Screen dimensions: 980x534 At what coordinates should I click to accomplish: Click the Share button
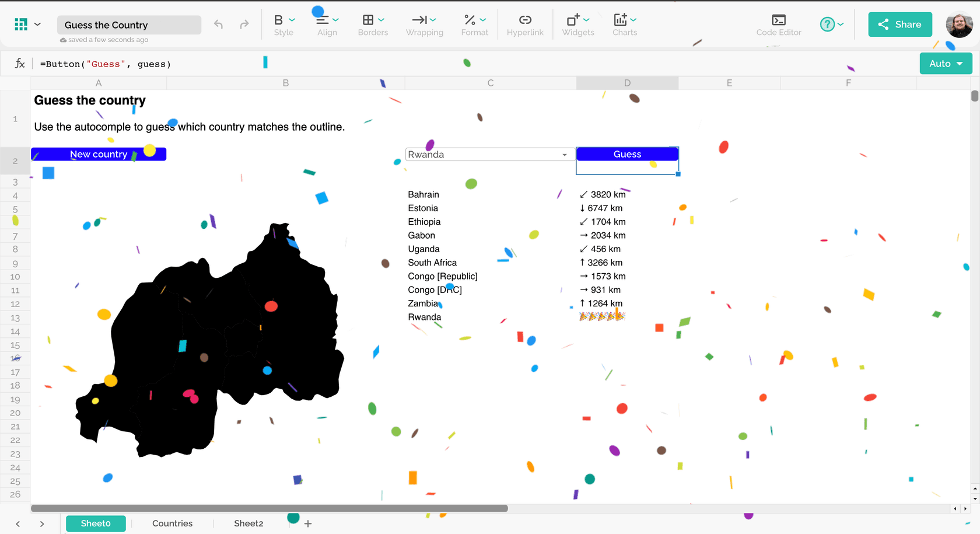[x=900, y=25]
